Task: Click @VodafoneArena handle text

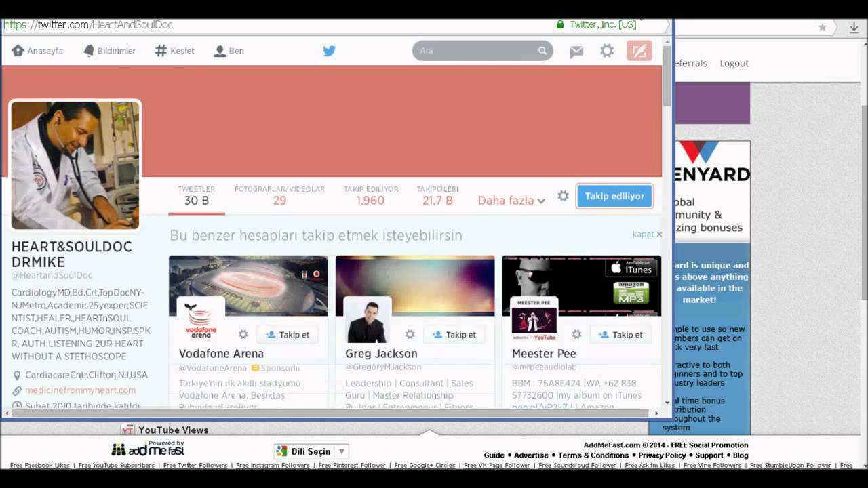Action: pyautogui.click(x=212, y=368)
